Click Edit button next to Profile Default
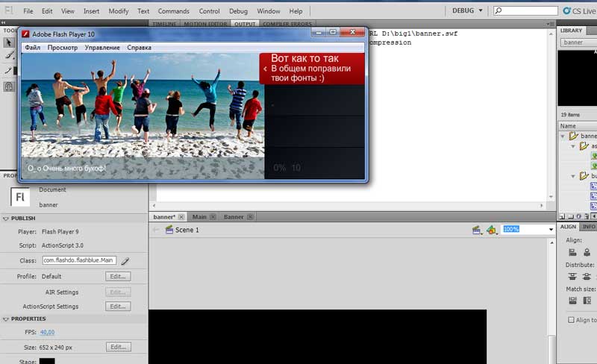Screen dimensions: 597x364 coord(118,277)
